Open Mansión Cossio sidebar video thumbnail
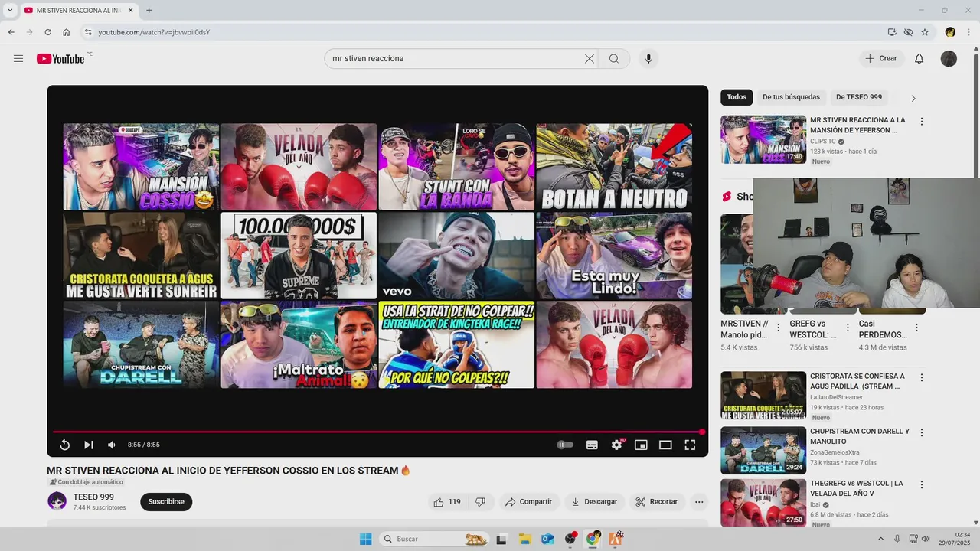The height and width of the screenshot is (551, 980). [x=763, y=139]
